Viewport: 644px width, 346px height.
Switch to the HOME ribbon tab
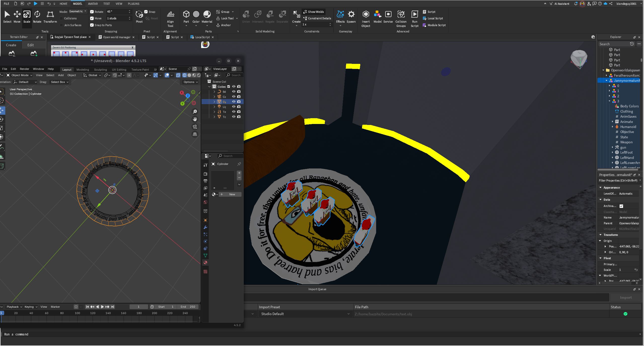coord(63,4)
